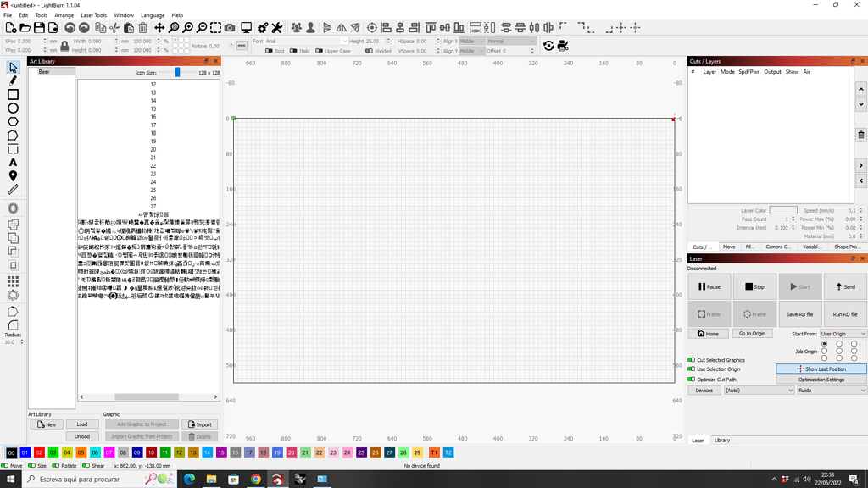Open Windows taskbar search box
Screen dimensions: 868x488
point(98,480)
